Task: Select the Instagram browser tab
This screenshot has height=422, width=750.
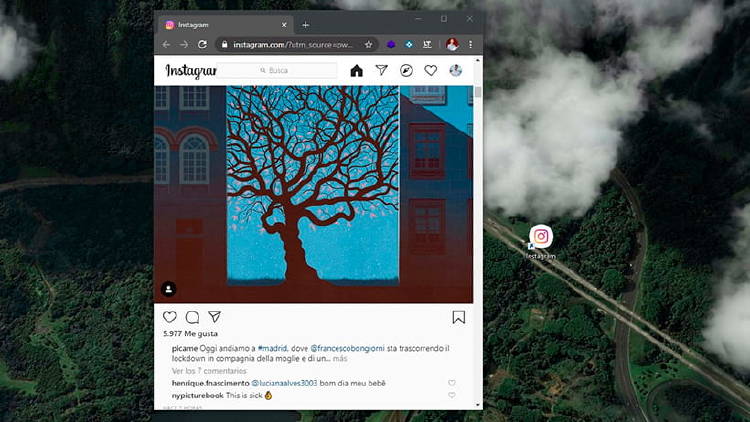Action: coord(220,25)
